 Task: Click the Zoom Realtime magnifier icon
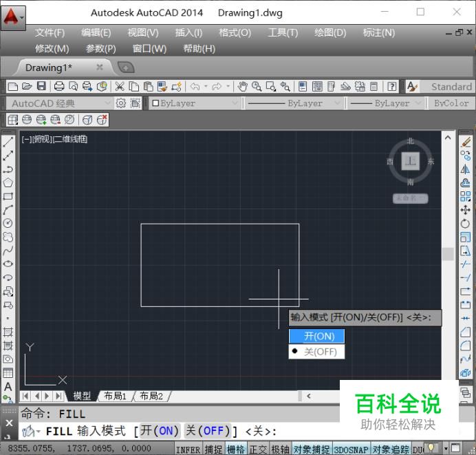pyautogui.click(x=257, y=87)
